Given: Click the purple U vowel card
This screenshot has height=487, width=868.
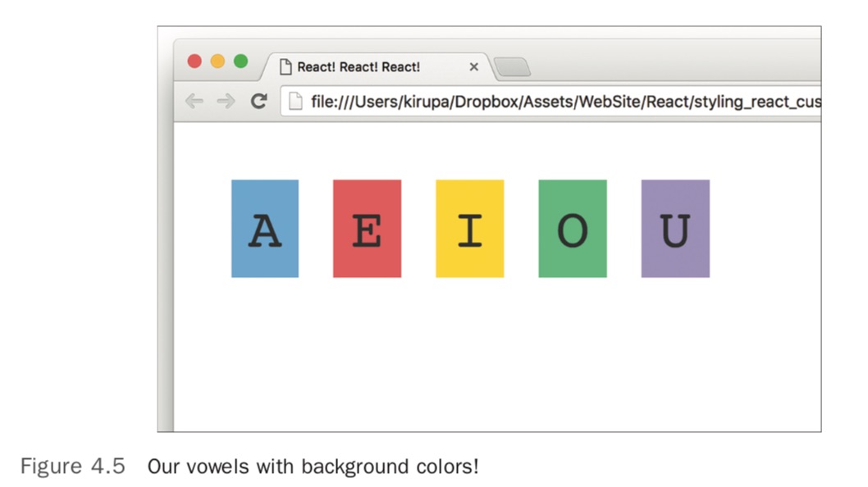Looking at the screenshot, I should point(675,229).
